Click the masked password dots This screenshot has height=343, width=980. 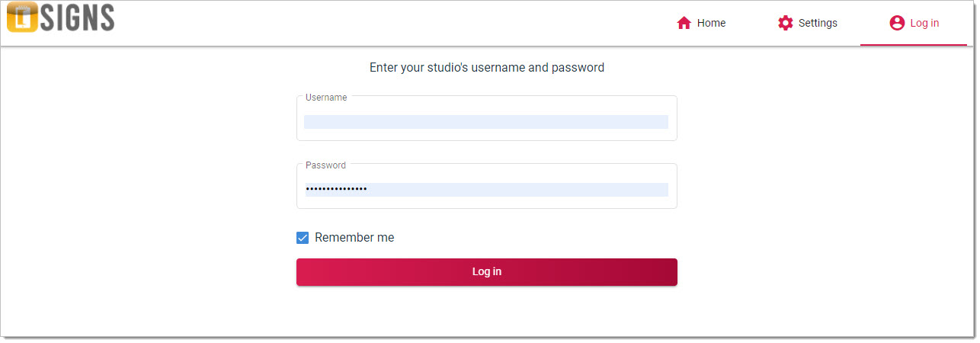[x=336, y=190]
